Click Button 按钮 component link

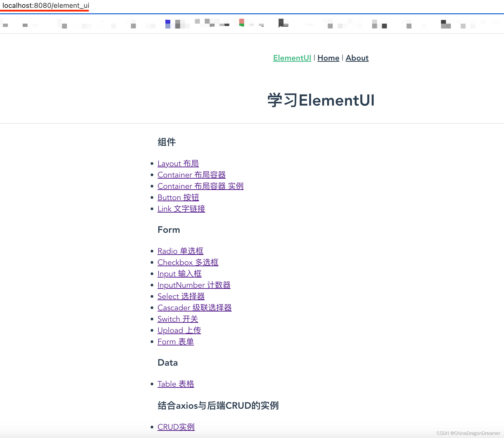[x=177, y=197]
